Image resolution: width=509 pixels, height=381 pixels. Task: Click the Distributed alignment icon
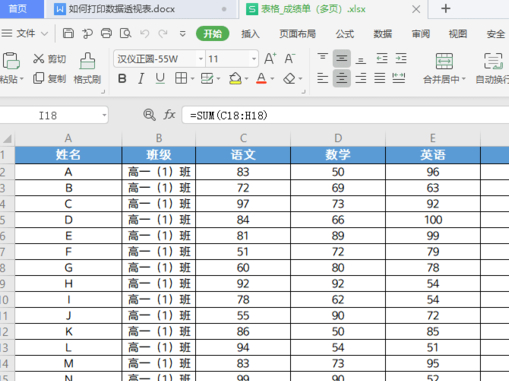pyautogui.click(x=399, y=78)
